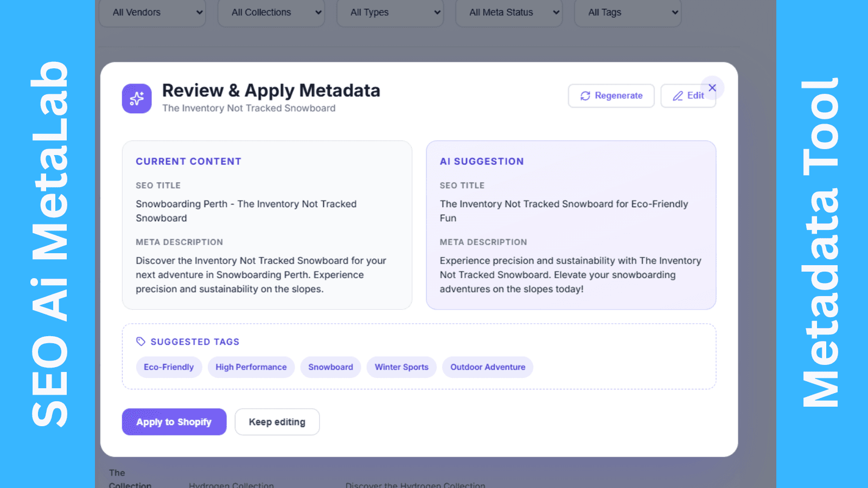
Task: Select the AI Suggestion content card
Action: [x=571, y=225]
